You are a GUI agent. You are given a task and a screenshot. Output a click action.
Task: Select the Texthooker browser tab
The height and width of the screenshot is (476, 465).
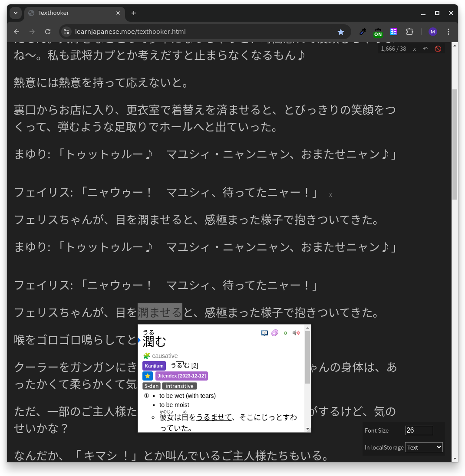pos(74,13)
